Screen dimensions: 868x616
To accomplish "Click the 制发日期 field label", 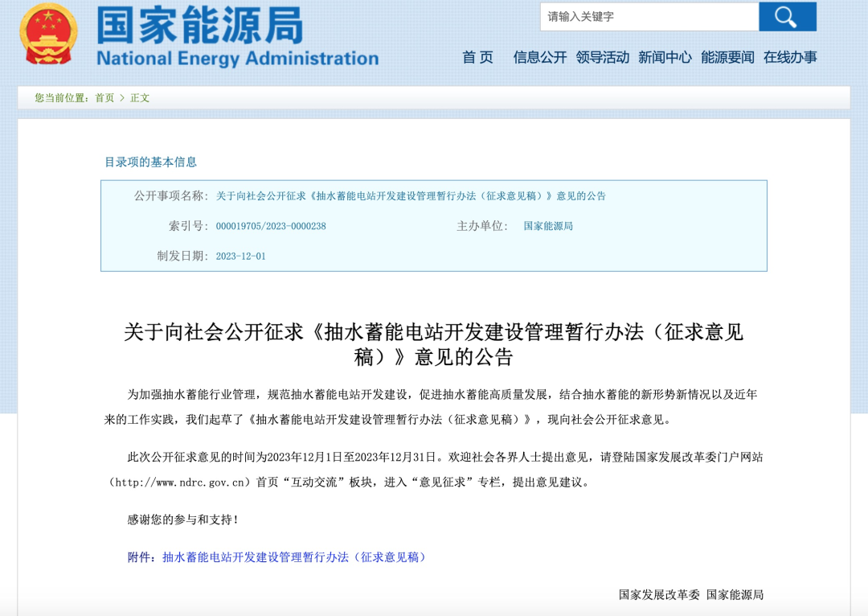I will click(x=182, y=256).
